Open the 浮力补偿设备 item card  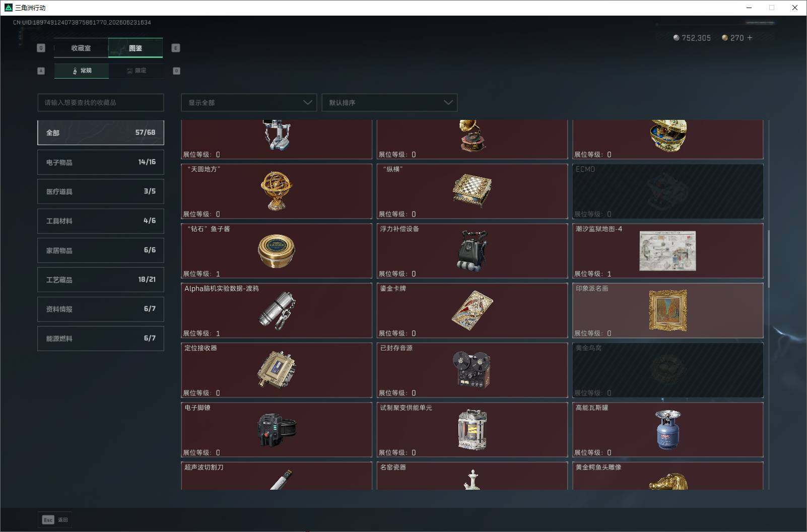tap(472, 251)
